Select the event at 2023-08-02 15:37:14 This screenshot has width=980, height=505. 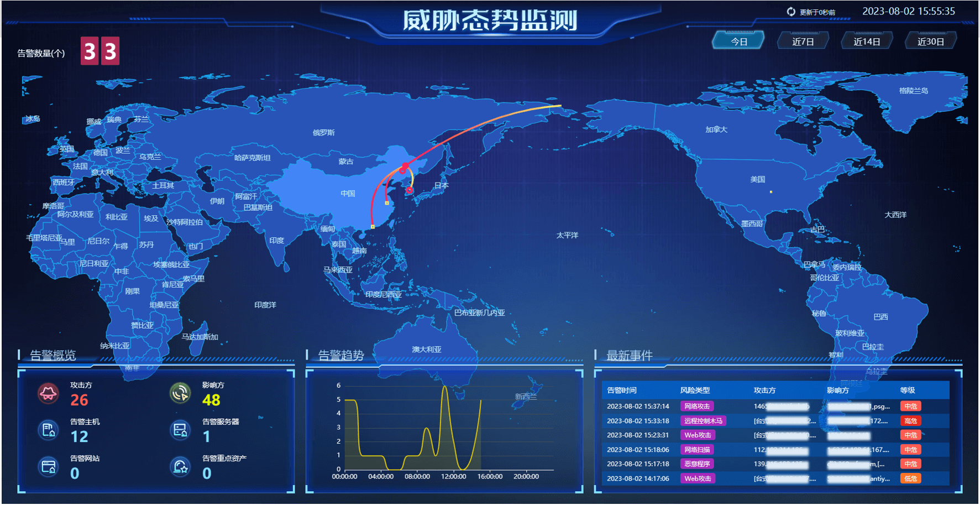pyautogui.click(x=775, y=406)
